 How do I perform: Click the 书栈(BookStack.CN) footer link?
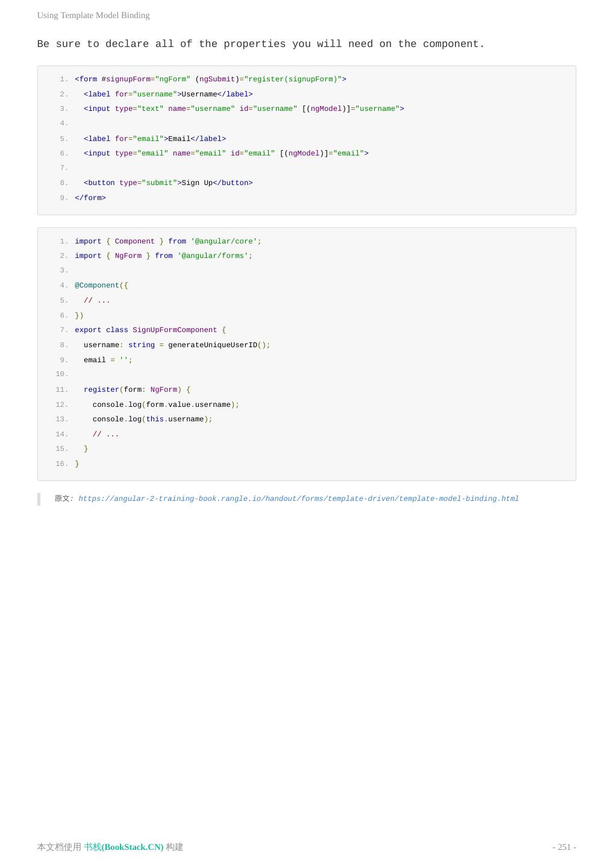coord(124,847)
